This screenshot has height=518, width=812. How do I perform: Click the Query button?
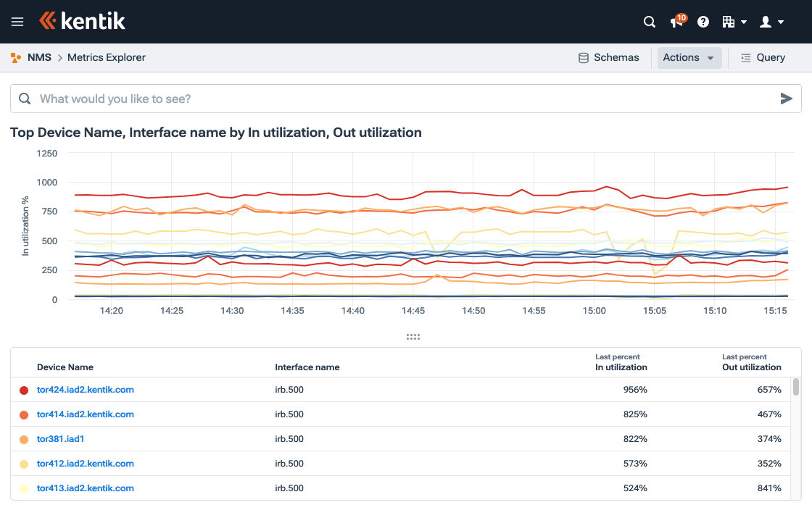763,57
